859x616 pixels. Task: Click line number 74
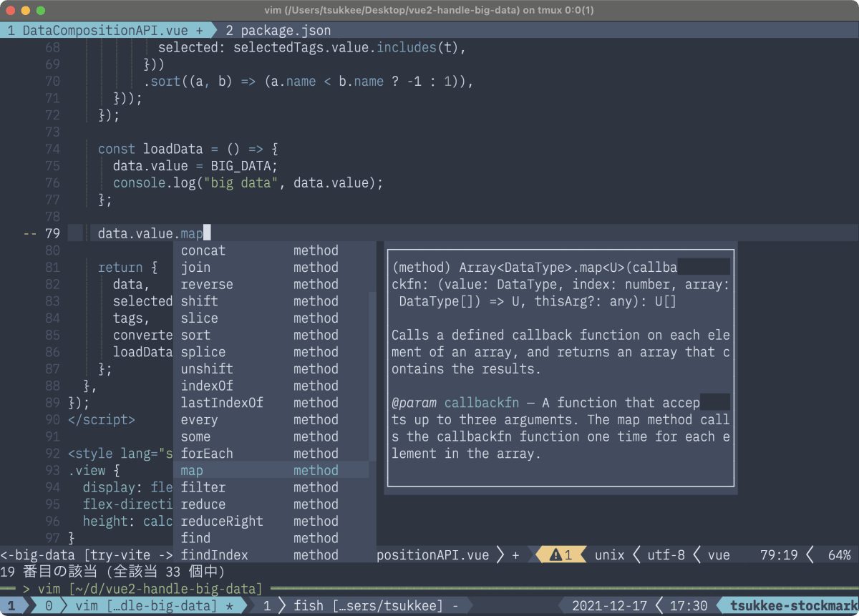point(52,149)
